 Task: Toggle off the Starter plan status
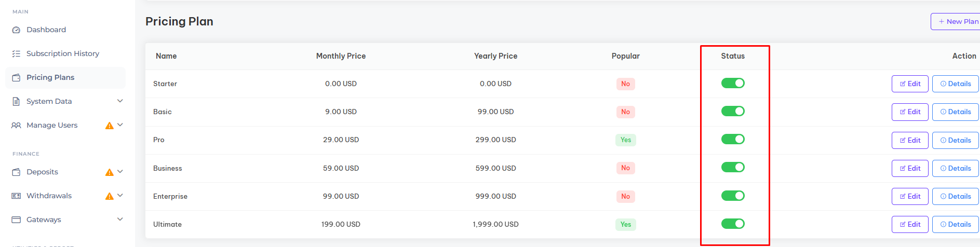point(733,83)
